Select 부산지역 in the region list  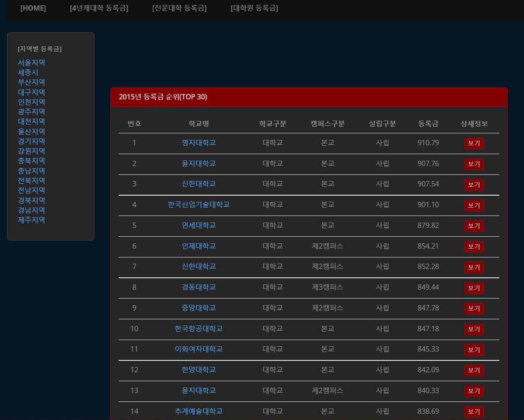(31, 82)
